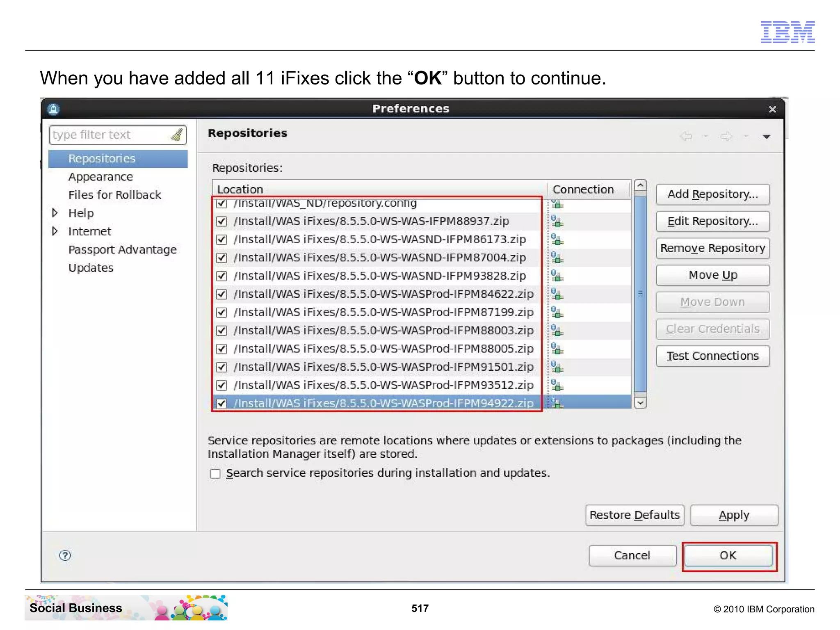The width and height of the screenshot is (840, 630).
Task: Open the view menu down arrow
Action: click(x=766, y=137)
